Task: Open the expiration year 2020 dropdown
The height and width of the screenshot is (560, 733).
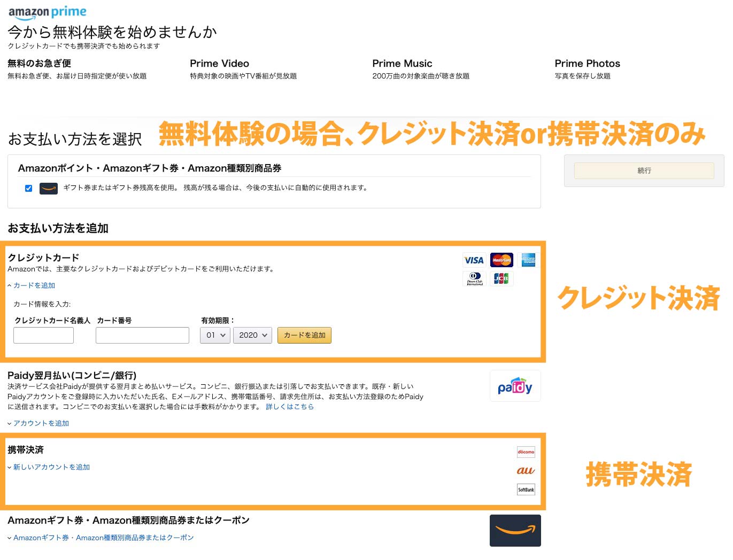Action: coord(252,335)
